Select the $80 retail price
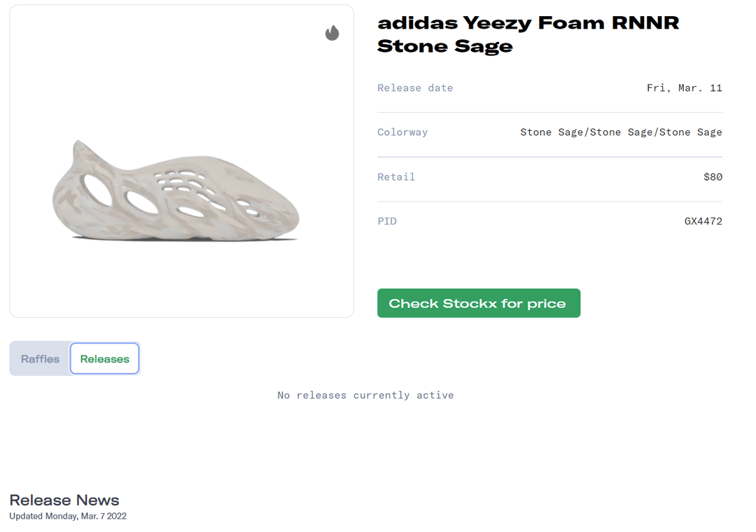 (x=712, y=177)
